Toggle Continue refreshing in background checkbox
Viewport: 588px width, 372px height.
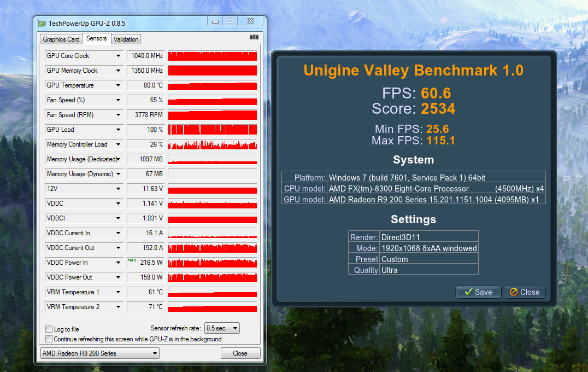(x=49, y=339)
